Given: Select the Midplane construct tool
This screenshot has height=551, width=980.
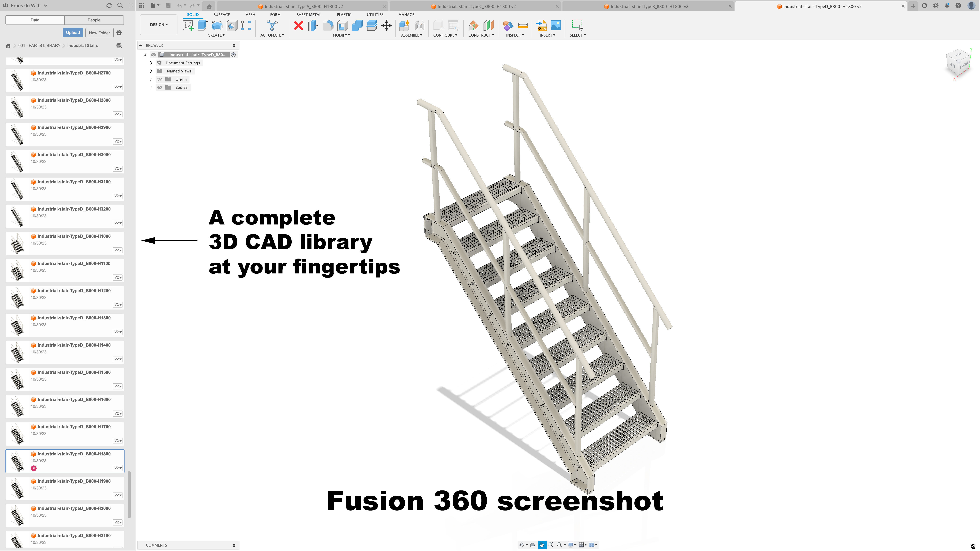Looking at the screenshot, I should 488,26.
